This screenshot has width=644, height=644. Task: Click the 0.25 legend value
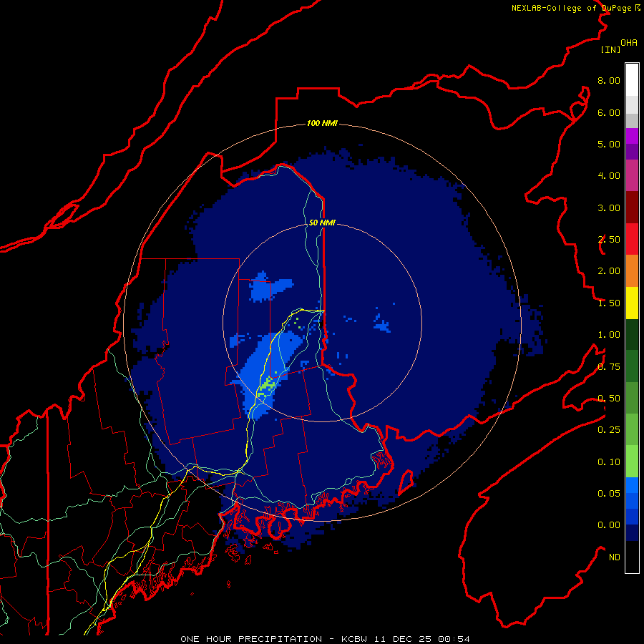[609, 430]
